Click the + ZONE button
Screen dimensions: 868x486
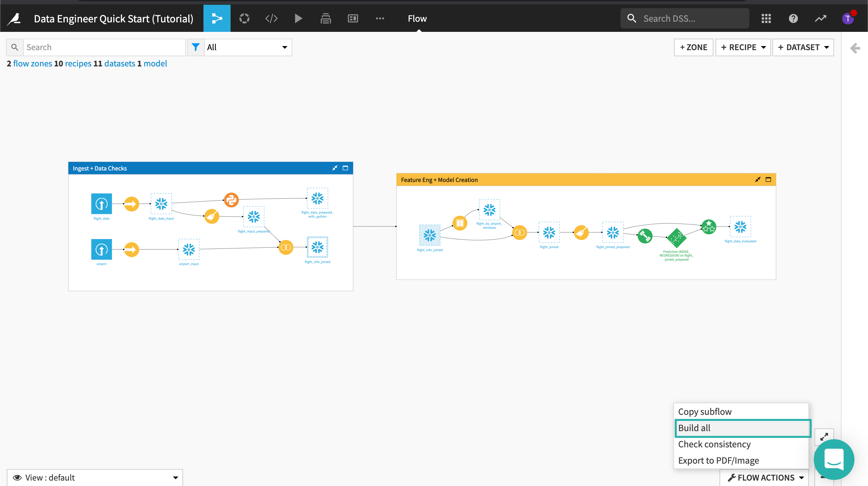[x=694, y=47]
